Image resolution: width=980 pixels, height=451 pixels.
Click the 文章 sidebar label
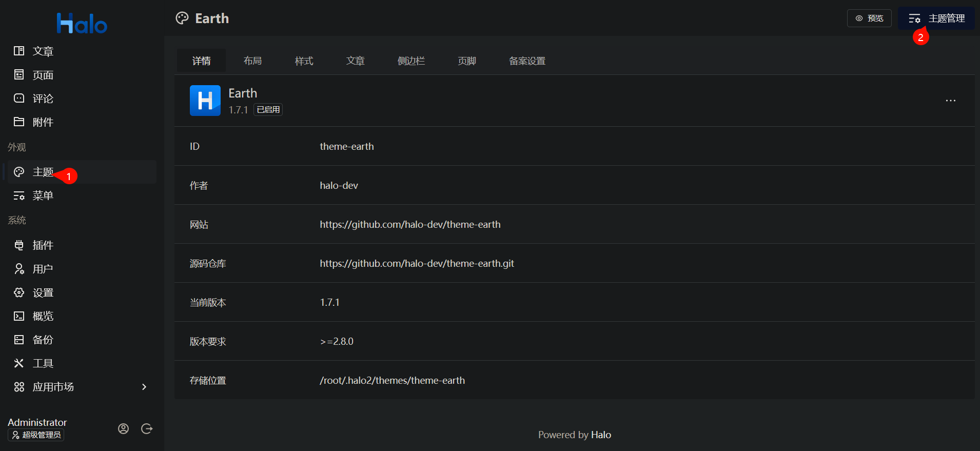[x=43, y=51]
